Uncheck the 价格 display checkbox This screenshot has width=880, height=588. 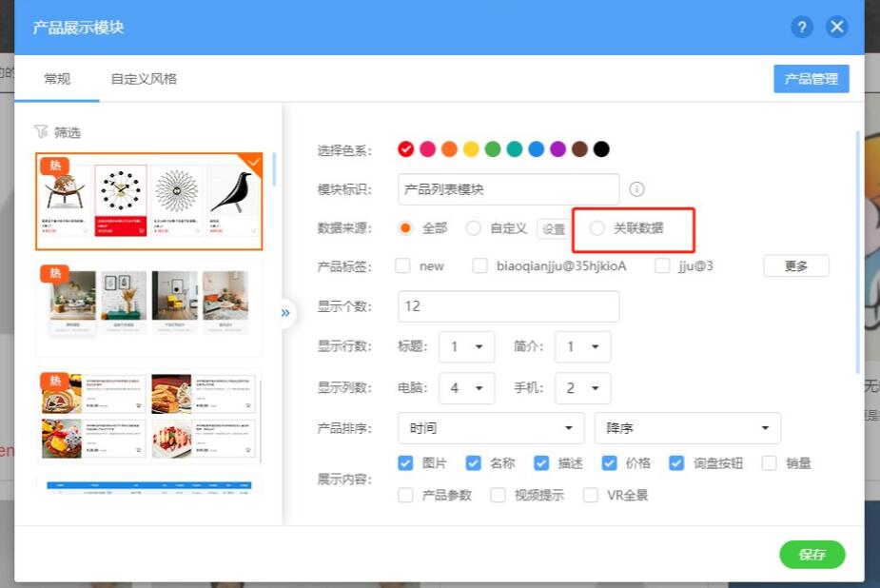point(610,463)
